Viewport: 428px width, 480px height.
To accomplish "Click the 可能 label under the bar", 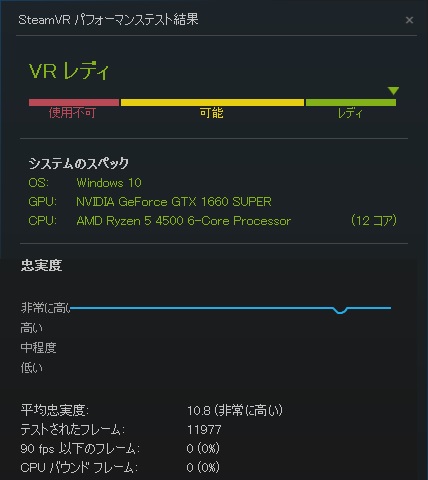I will coord(211,113).
